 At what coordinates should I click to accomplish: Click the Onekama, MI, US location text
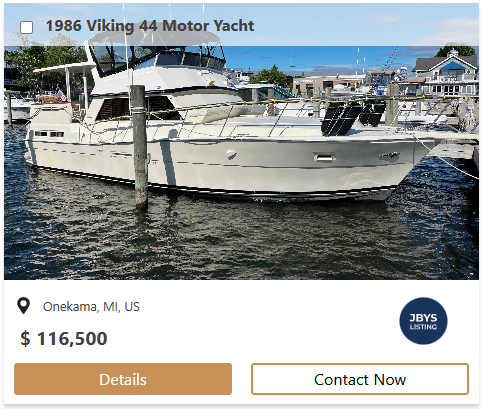91,306
